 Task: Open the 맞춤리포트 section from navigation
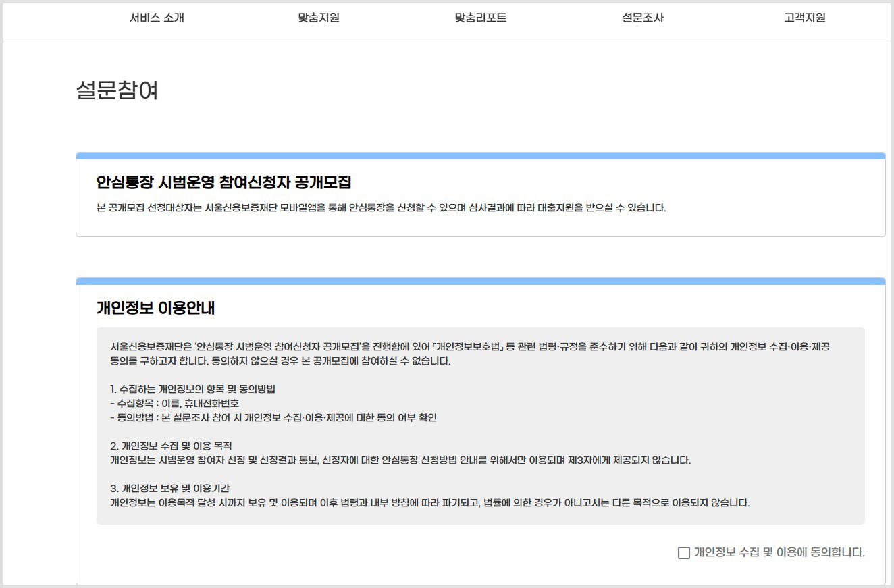tap(481, 18)
